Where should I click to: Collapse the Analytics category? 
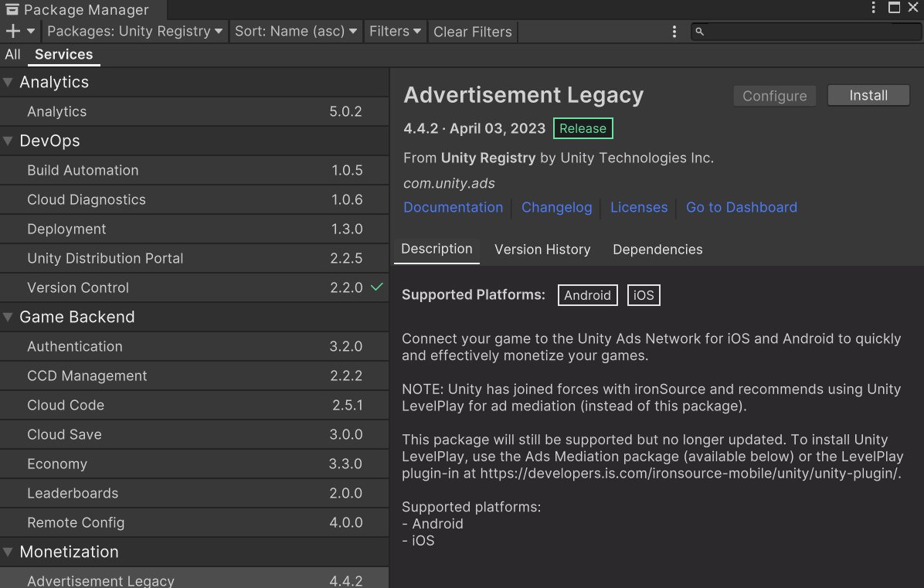point(8,82)
